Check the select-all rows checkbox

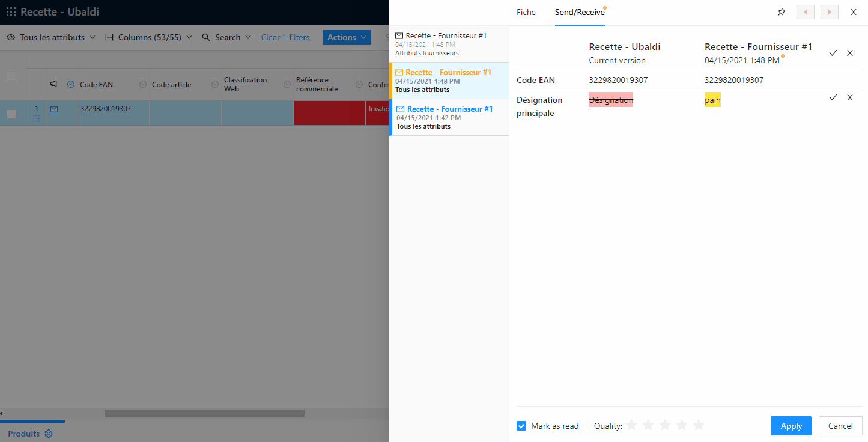[x=11, y=76]
